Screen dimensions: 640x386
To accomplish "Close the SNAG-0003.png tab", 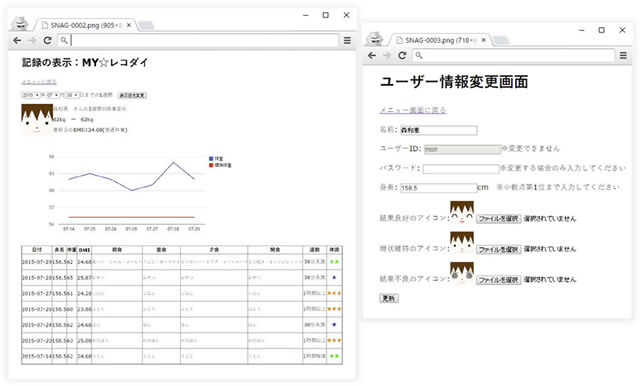I will (484, 40).
